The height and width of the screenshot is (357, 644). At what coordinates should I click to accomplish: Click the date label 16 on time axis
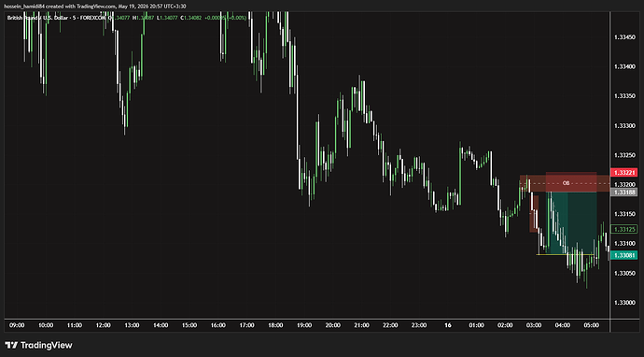coord(448,325)
